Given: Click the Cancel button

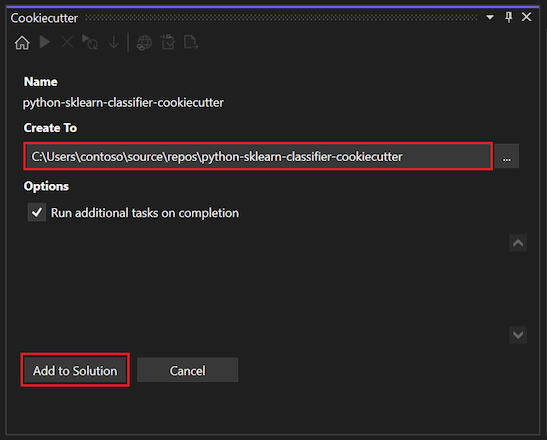Looking at the screenshot, I should [x=188, y=370].
